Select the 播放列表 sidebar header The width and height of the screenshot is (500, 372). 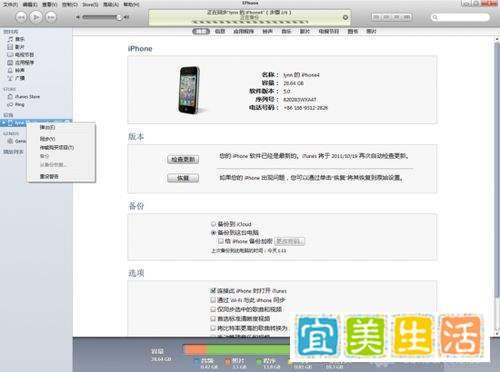coord(13,152)
